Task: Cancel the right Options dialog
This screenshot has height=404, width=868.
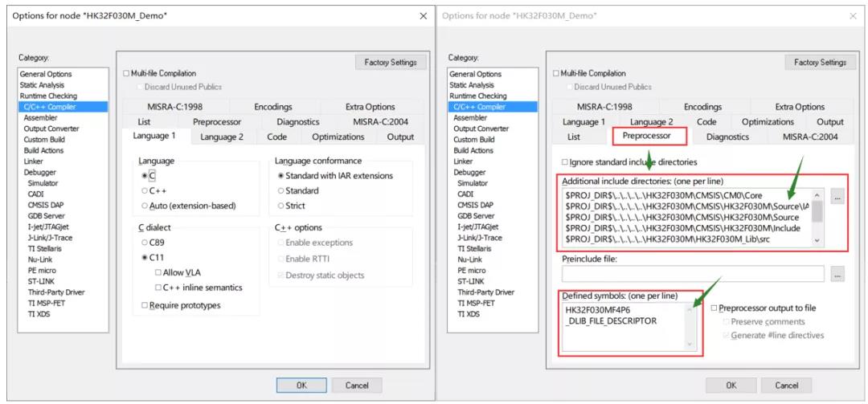Action: (787, 386)
